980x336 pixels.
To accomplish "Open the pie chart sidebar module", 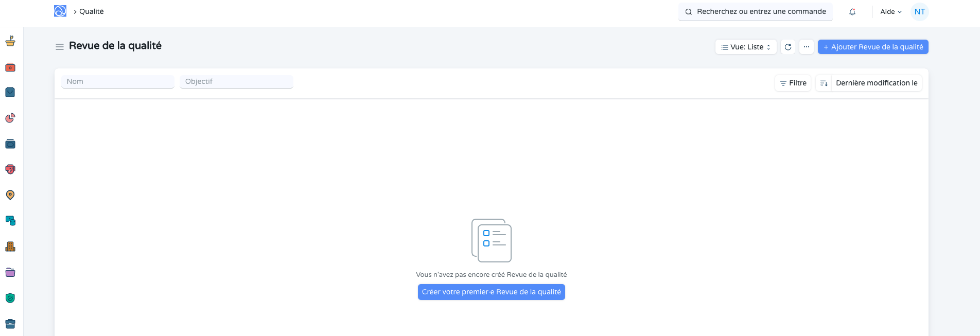I will 10,118.
